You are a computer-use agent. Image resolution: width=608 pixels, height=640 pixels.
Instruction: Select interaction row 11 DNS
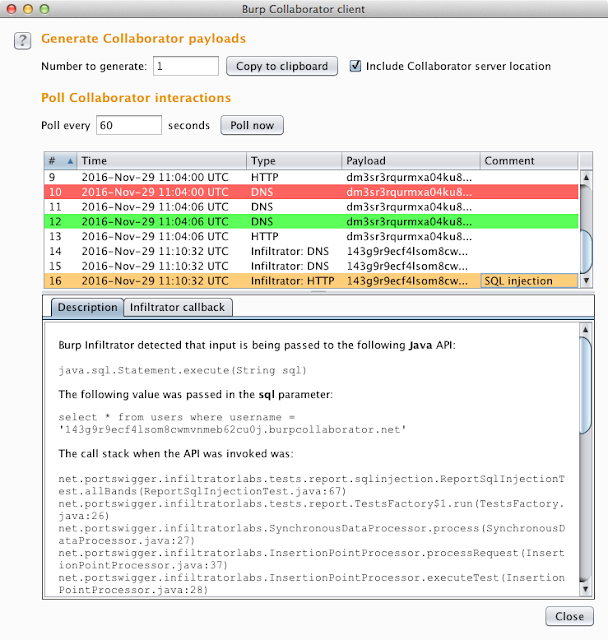(311, 207)
